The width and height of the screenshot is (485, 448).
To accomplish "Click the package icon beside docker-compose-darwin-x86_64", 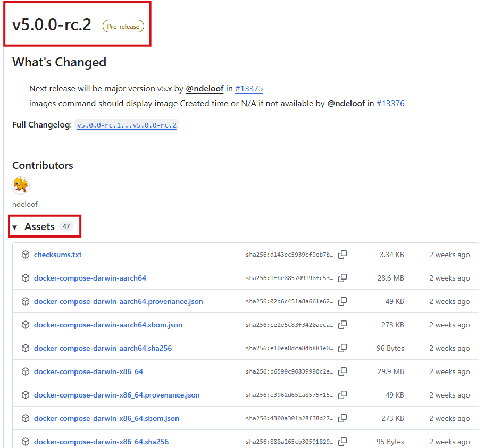I will click(26, 371).
